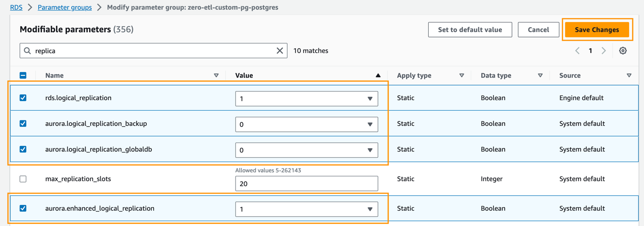This screenshot has width=644, height=226.
Task: Sort by Data type column arrow
Action: 540,76
